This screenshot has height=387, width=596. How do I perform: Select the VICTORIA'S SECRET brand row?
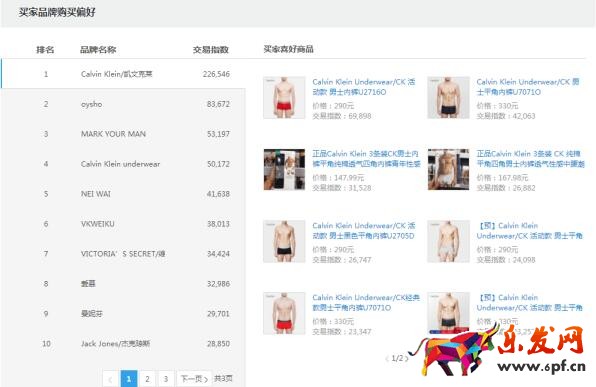tap(123, 254)
